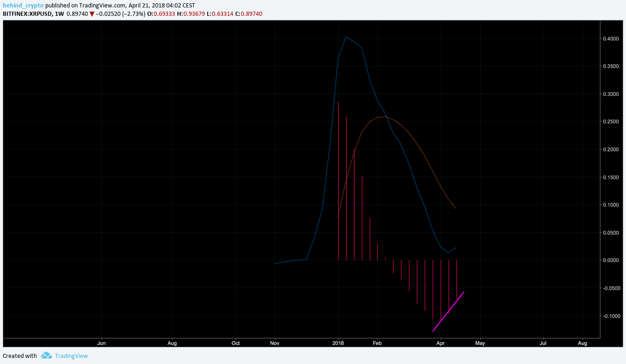
Task: Click the Apr label on time axis
Action: click(441, 343)
